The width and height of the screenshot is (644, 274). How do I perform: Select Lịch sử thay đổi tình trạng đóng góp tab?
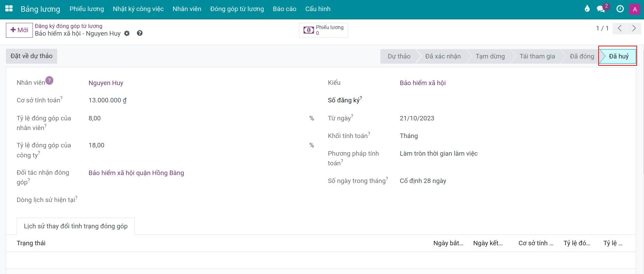pos(76,226)
